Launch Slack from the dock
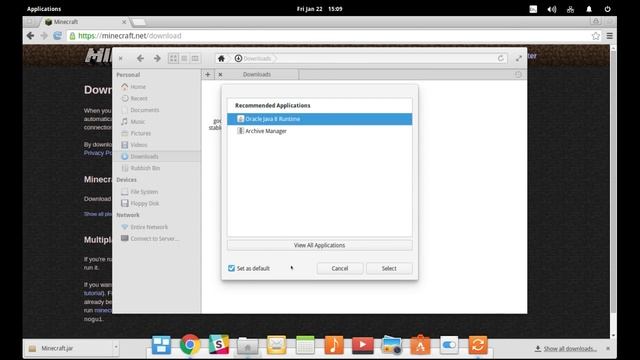 tap(219, 345)
